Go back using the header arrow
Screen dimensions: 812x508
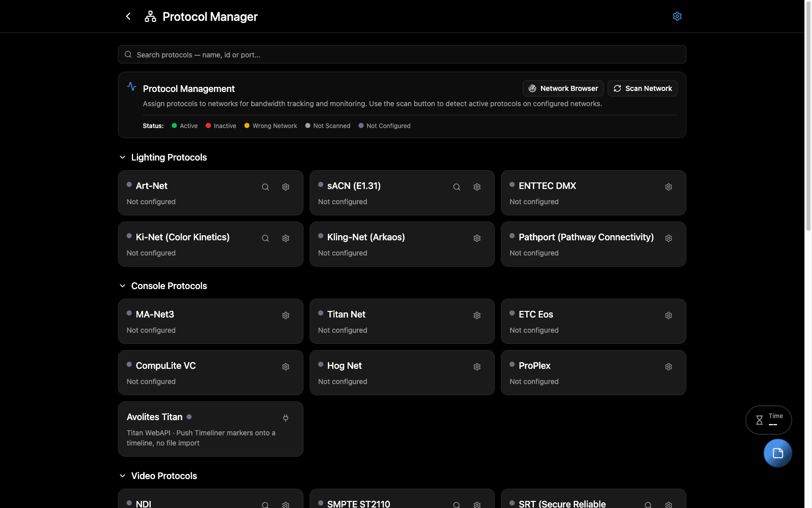128,16
